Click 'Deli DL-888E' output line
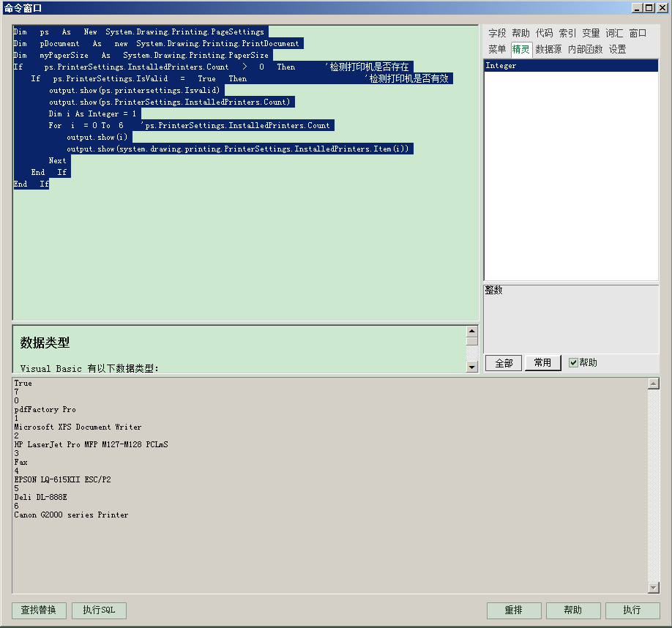Screen dimensions: 672x628 pyautogui.click(x=41, y=497)
